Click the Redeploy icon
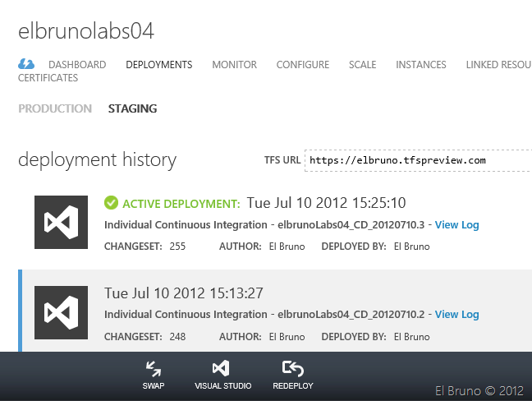 [x=292, y=369]
